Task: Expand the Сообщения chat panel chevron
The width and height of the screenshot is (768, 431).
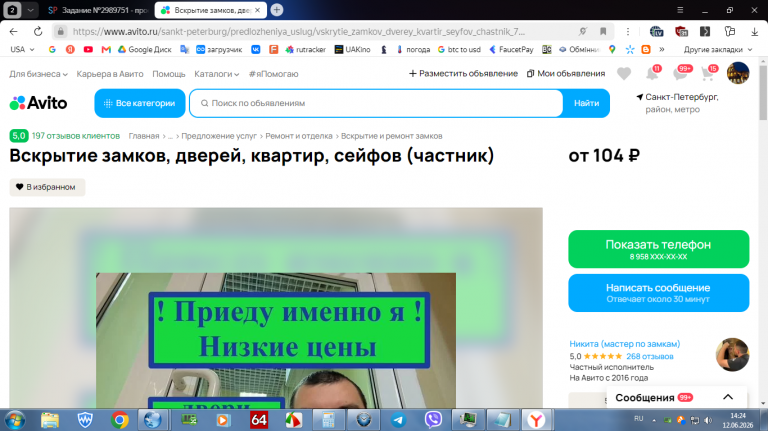Action: click(x=728, y=397)
